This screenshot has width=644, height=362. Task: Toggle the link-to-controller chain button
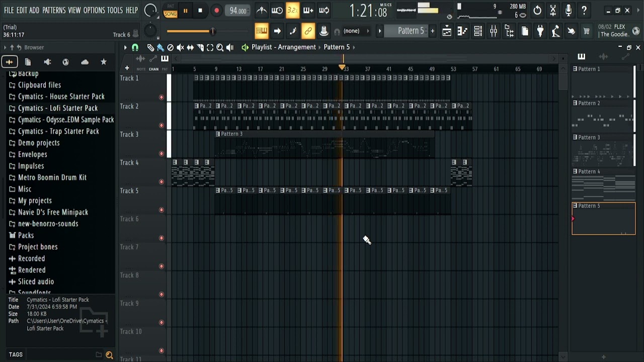[x=308, y=31]
